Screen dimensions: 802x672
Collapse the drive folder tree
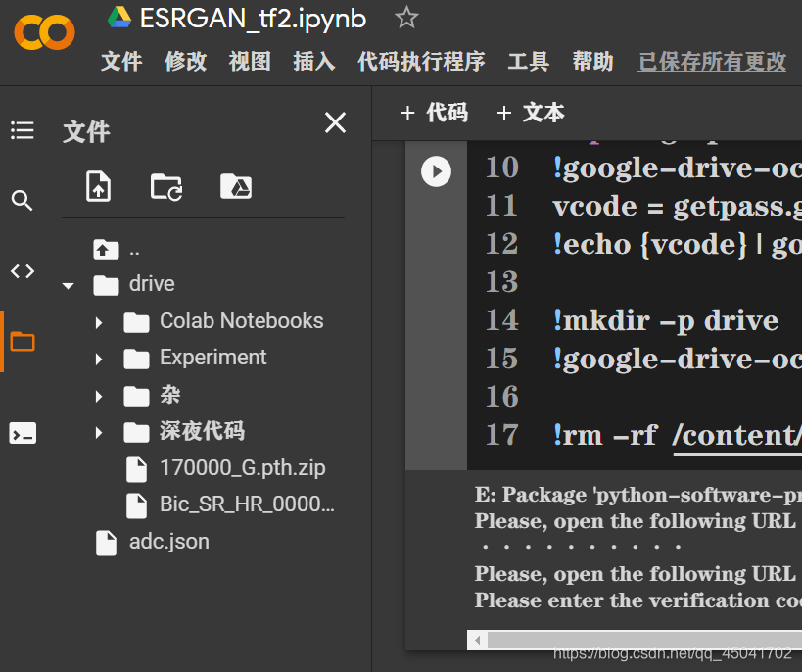(x=68, y=286)
